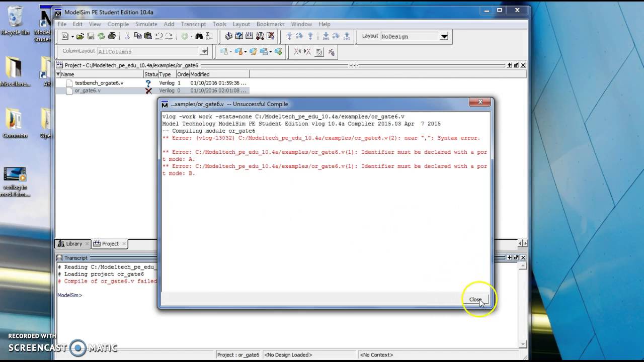Select or_gate6.v in project list
This screenshot has width=644, height=362.
tap(88, 90)
